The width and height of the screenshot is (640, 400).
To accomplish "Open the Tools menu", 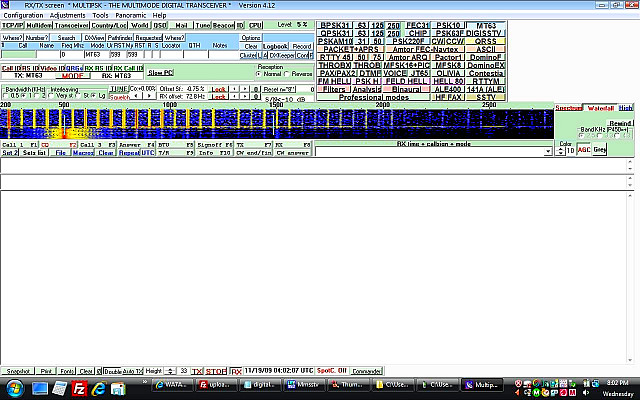I will point(100,15).
